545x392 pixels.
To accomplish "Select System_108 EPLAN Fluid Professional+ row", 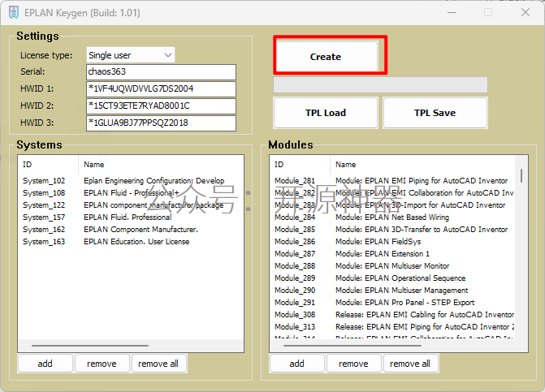I will click(x=130, y=192).
